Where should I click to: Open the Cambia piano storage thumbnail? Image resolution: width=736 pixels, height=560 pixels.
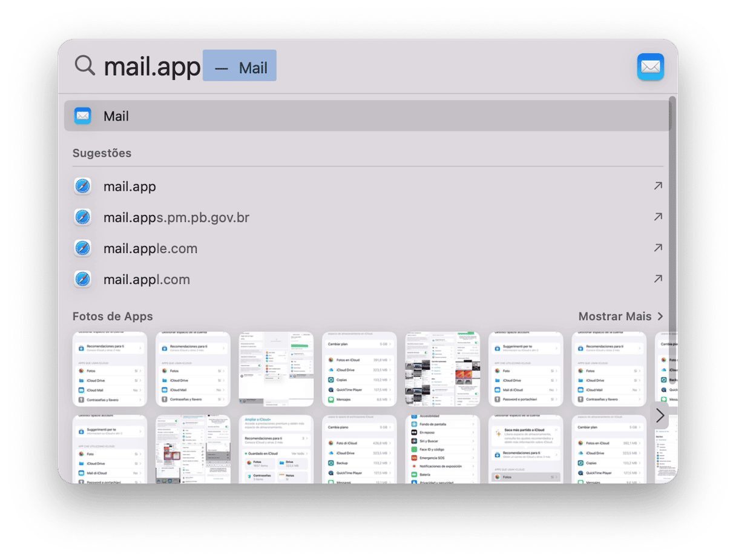point(360,449)
